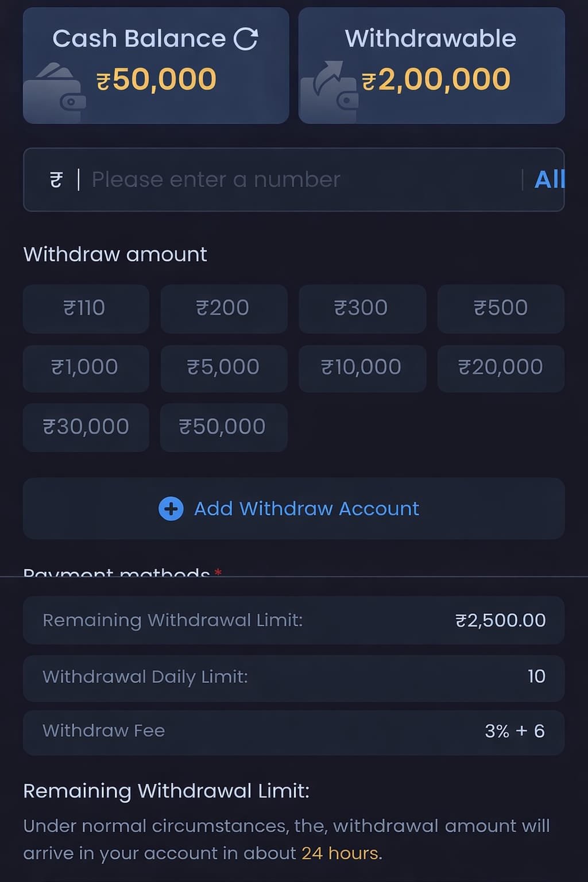Screen dimensions: 588x882
Task: Click the Withdraw Fee row
Action: [294, 731]
